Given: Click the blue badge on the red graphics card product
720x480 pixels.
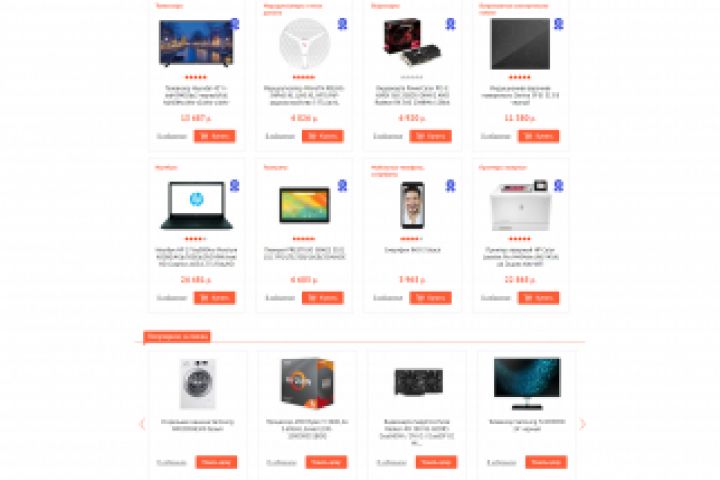Looking at the screenshot, I should coord(450,24).
